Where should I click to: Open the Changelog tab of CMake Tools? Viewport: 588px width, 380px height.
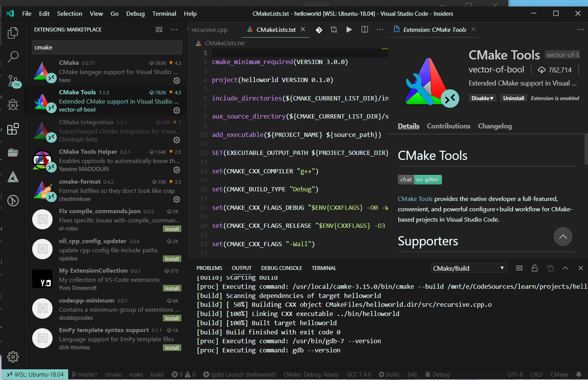click(495, 126)
